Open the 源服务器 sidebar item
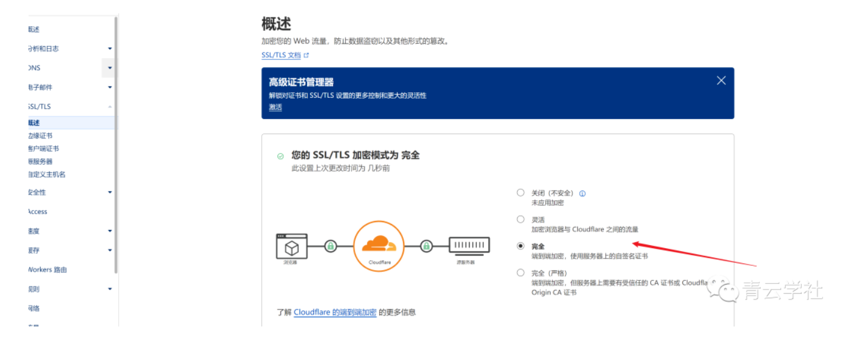868x355 pixels. click(40, 161)
